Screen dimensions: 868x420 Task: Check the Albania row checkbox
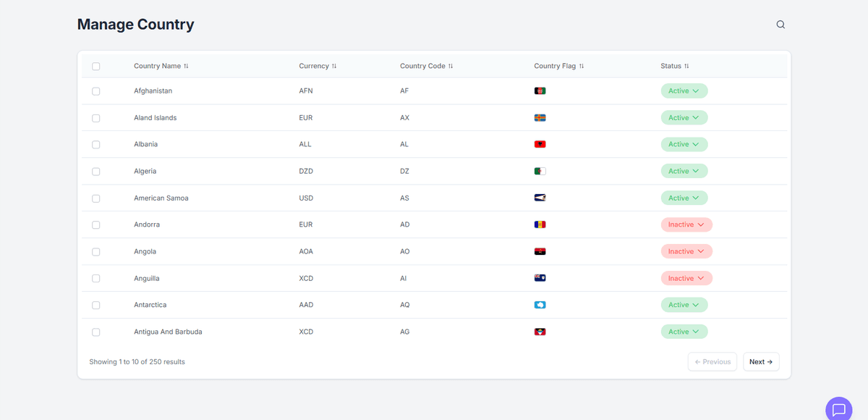coord(95,144)
